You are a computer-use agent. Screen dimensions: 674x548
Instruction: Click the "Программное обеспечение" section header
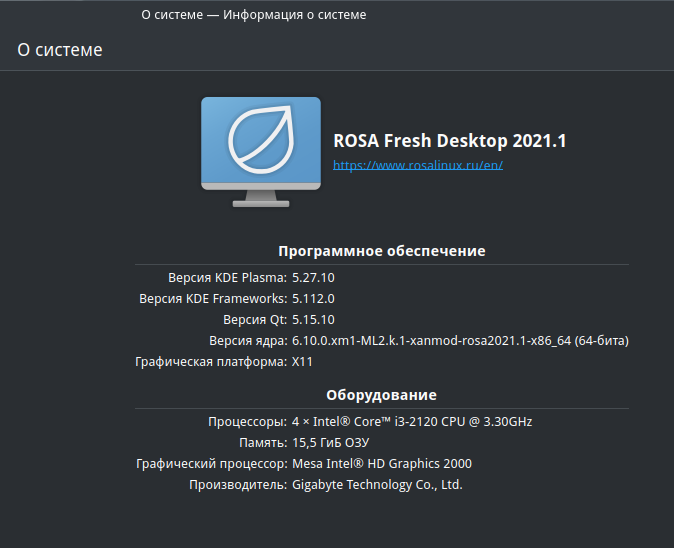click(381, 251)
